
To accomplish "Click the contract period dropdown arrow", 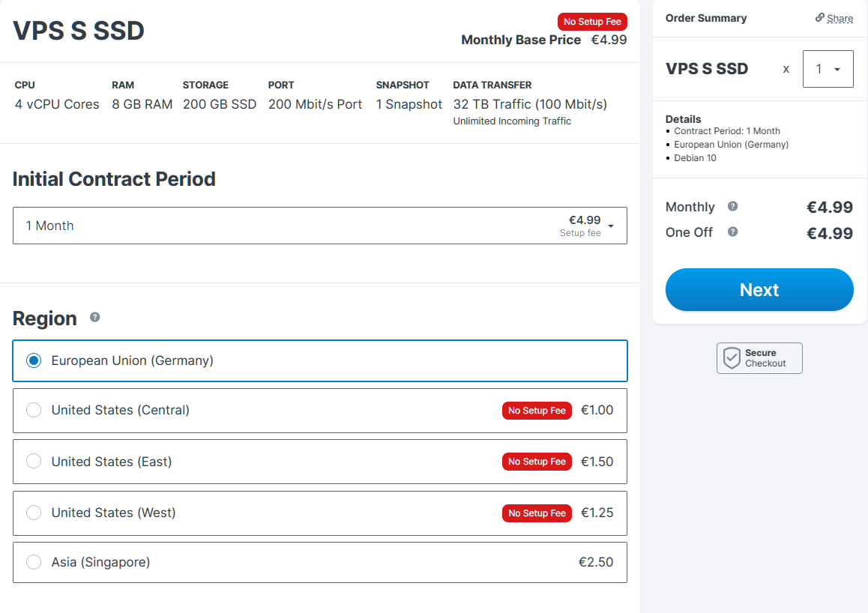I will pyautogui.click(x=611, y=226).
